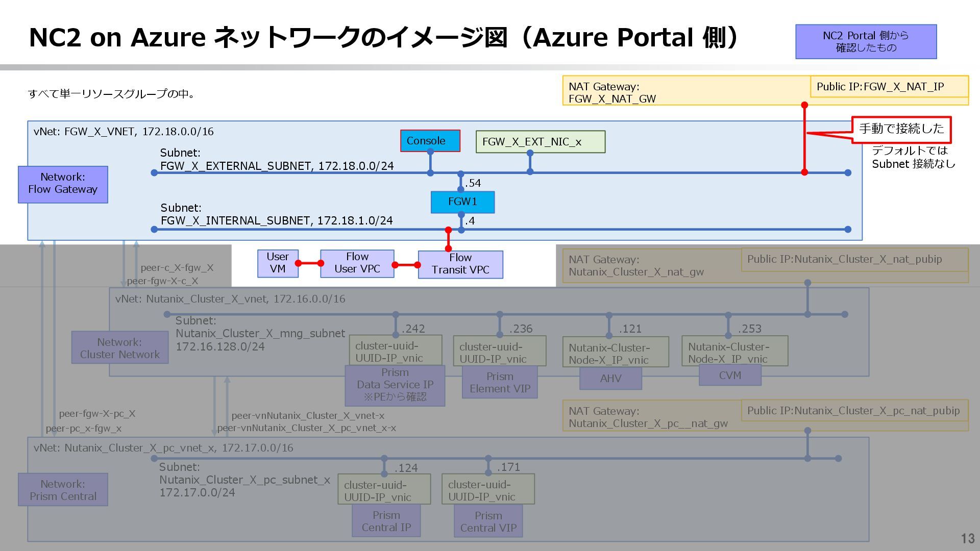The image size is (980, 551).
Task: Select FGW_X_EXTERNAL_SUBNET 172.18.0.0/24 text
Action: tap(277, 166)
